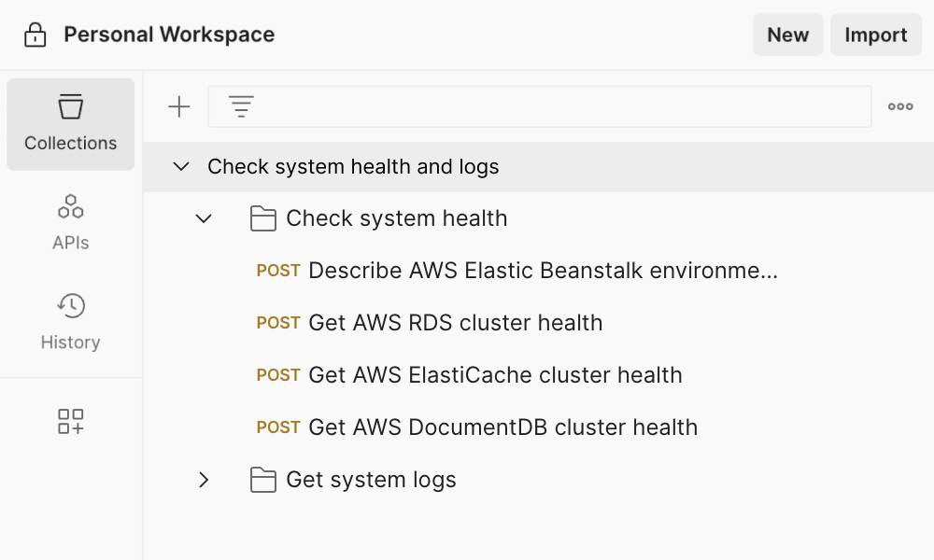Click the Personal Workspace title
The width and height of the screenshot is (934, 560).
coord(168,34)
